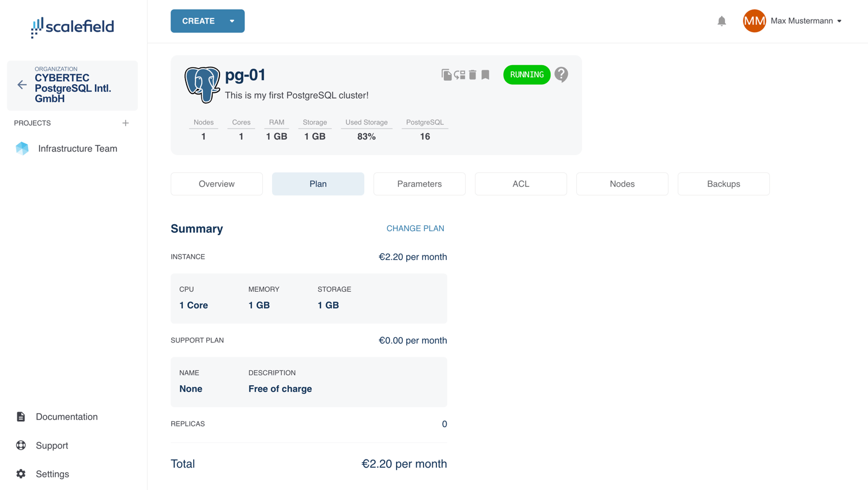Select the Infrastructure Team project
The width and height of the screenshot is (868, 490).
[77, 149]
